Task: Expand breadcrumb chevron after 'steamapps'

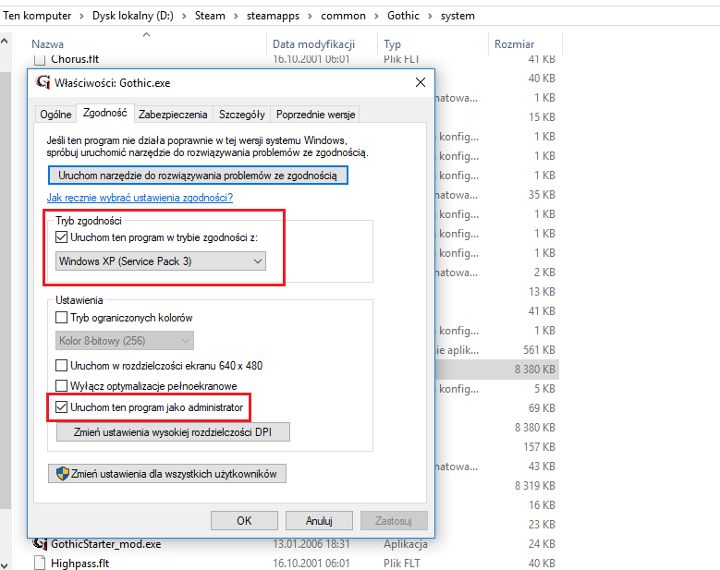Action: pos(309,16)
